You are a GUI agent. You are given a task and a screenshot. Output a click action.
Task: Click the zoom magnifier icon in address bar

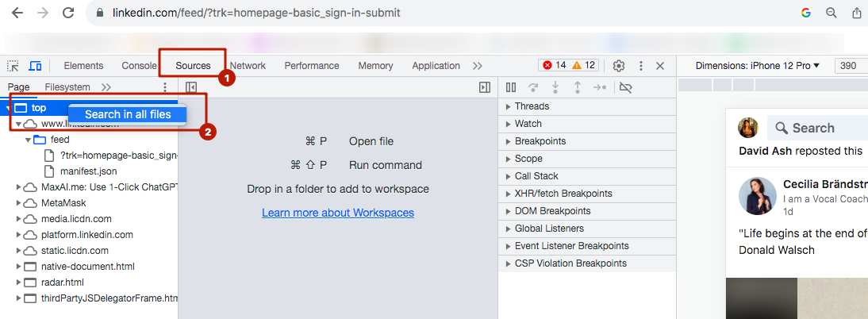[x=831, y=13]
